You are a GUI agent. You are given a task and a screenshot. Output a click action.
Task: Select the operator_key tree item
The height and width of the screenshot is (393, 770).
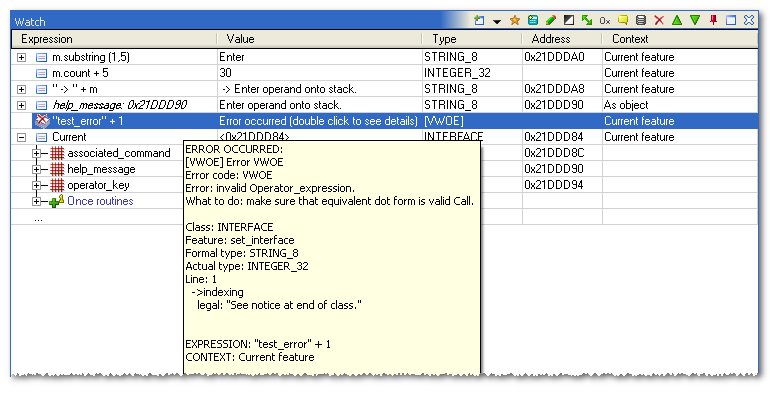point(98,185)
